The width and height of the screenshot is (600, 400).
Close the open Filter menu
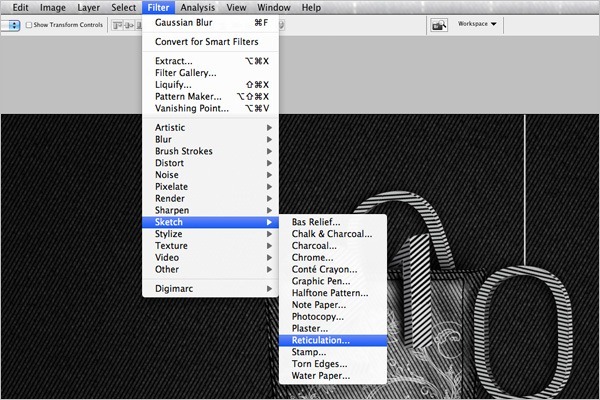pos(158,7)
